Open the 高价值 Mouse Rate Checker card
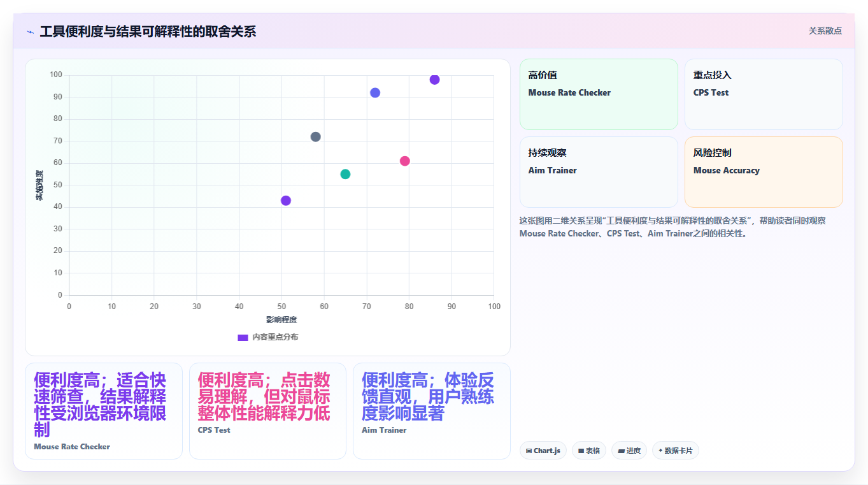Viewport: 868px width, 485px height. [x=599, y=94]
